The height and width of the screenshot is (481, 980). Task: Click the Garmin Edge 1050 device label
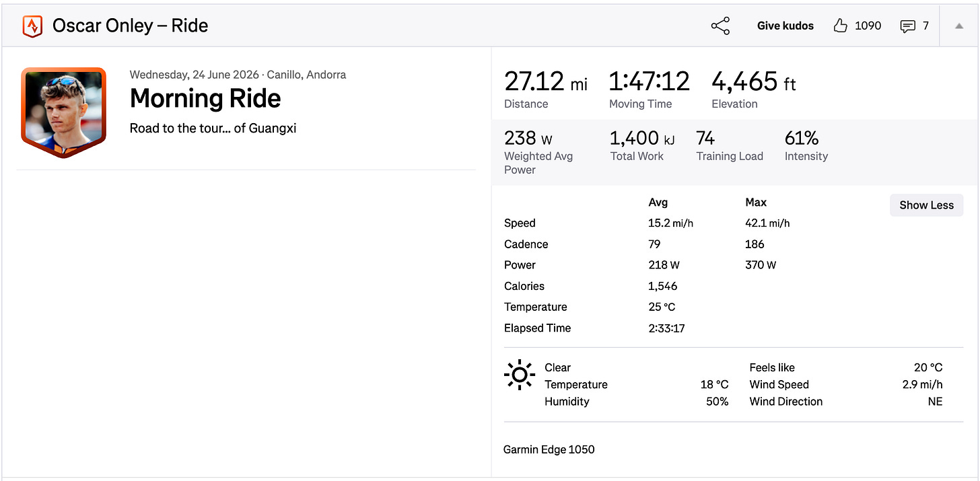[x=549, y=449]
